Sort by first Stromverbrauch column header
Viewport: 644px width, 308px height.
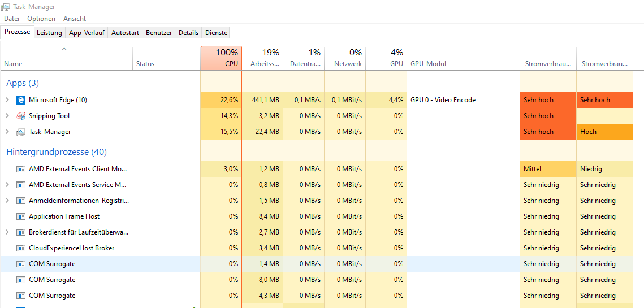pos(548,58)
